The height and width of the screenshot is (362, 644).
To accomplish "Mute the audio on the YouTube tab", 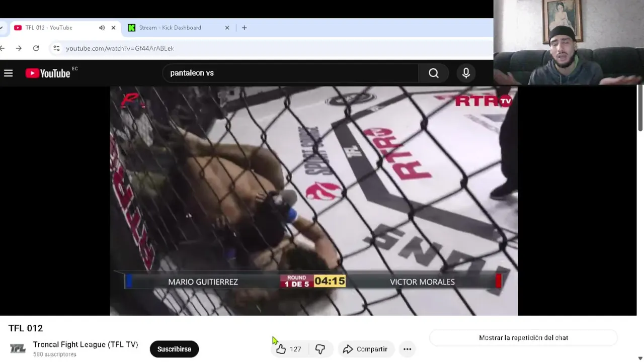I will pyautogui.click(x=102, y=28).
